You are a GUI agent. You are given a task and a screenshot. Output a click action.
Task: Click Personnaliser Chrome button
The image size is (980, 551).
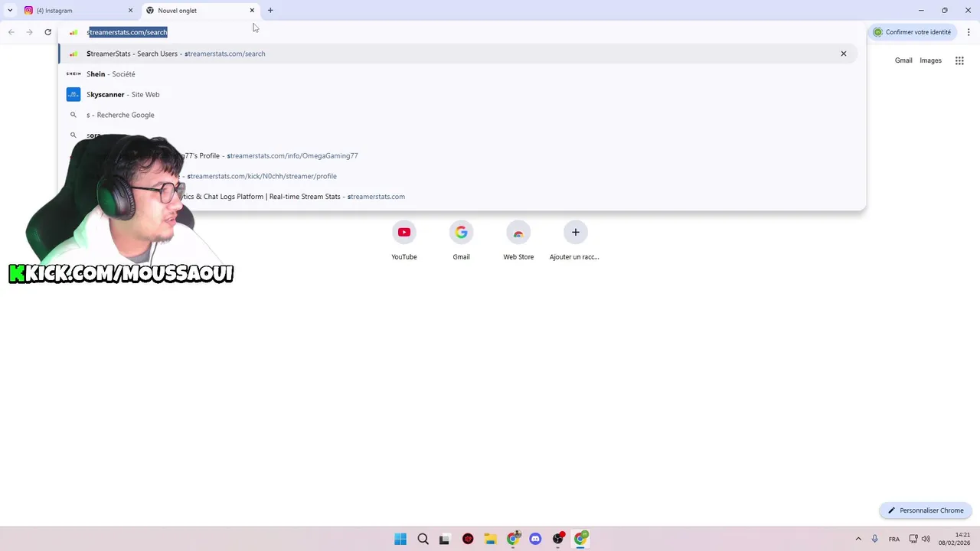pos(926,510)
